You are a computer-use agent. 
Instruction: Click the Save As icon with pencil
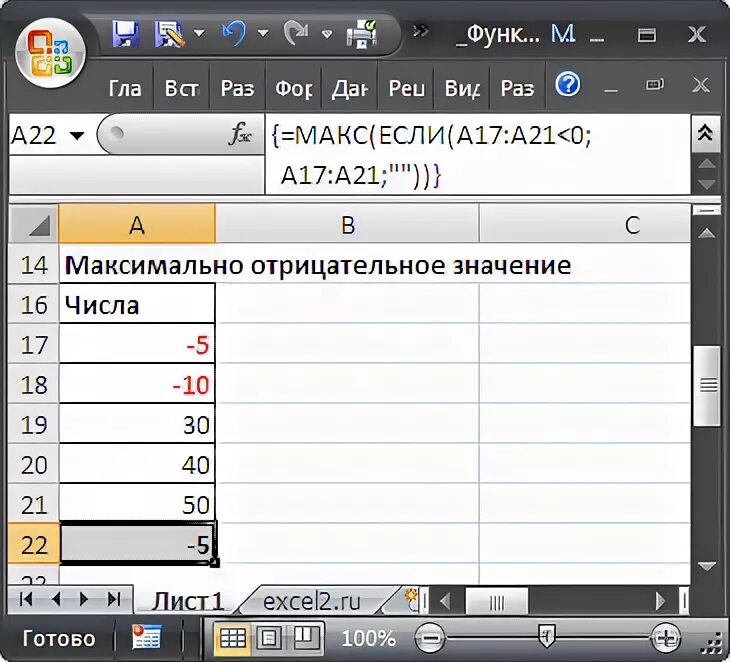pyautogui.click(x=169, y=34)
